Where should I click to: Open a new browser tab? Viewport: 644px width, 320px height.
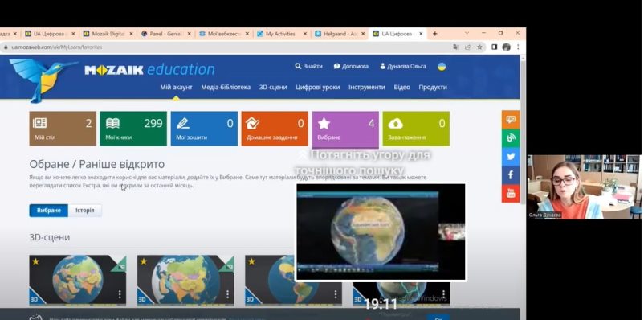tap(435, 34)
